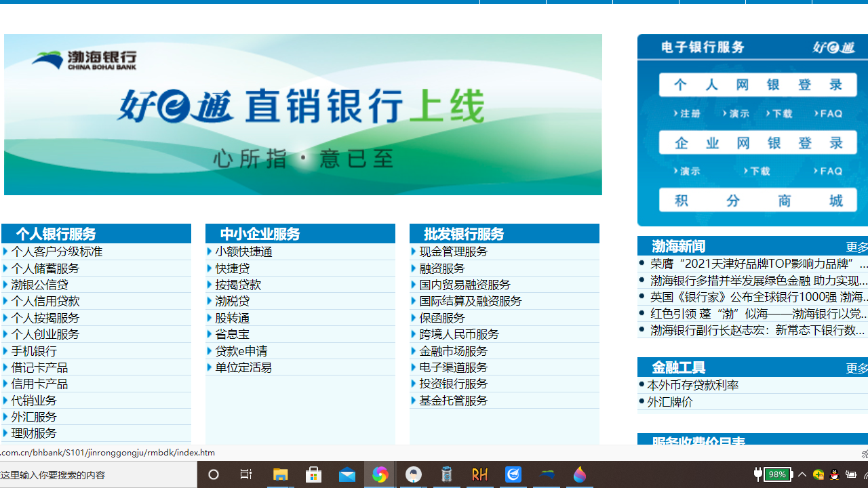The width and height of the screenshot is (868, 488).
Task: Click the 个人网银登录 button
Action: pos(757,84)
